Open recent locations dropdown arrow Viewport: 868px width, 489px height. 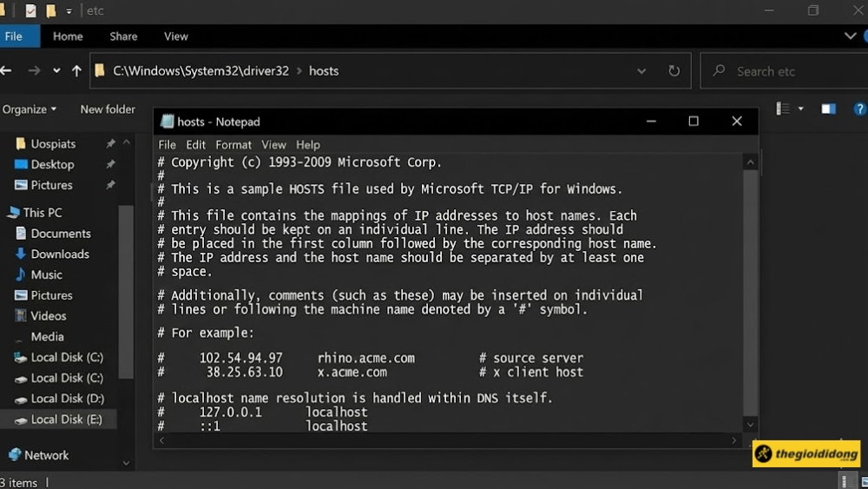coord(56,71)
